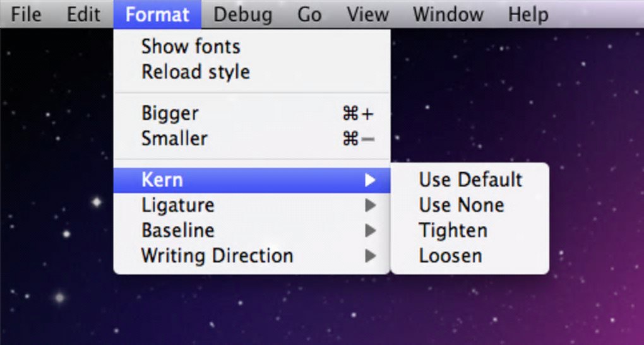
Task: Click the highlighted Format menu
Action: [157, 14]
